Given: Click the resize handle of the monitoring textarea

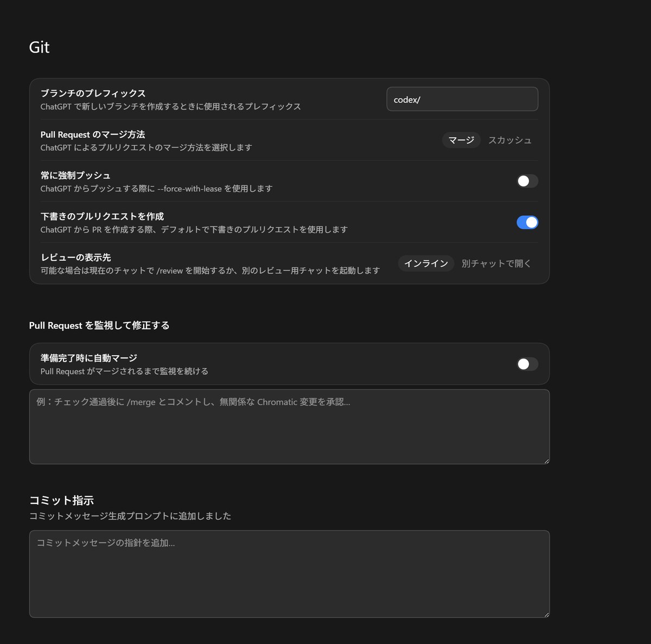Looking at the screenshot, I should click(546, 461).
